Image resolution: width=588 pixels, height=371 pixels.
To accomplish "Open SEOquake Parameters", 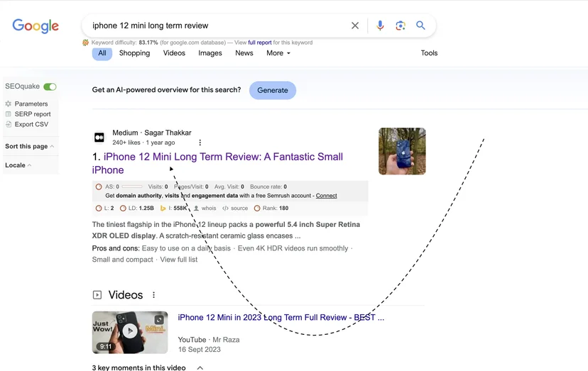I will pos(31,104).
